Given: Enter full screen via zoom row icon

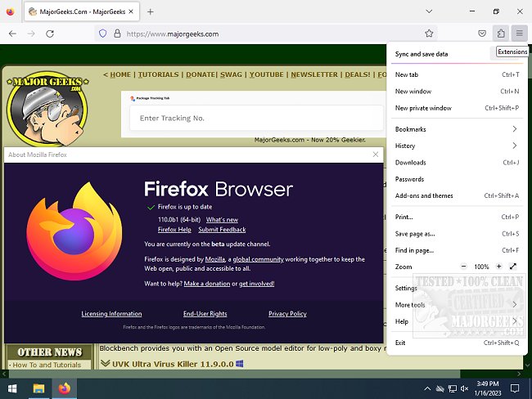Looking at the screenshot, I should 513,267.
